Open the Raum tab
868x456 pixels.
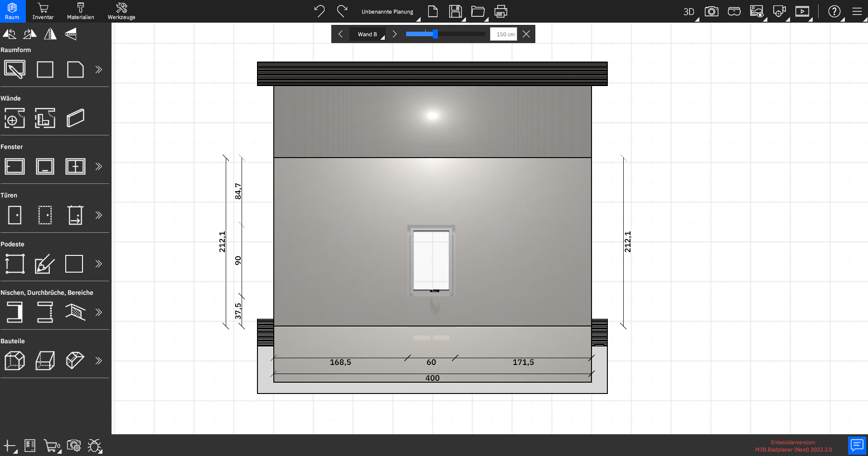[12, 11]
